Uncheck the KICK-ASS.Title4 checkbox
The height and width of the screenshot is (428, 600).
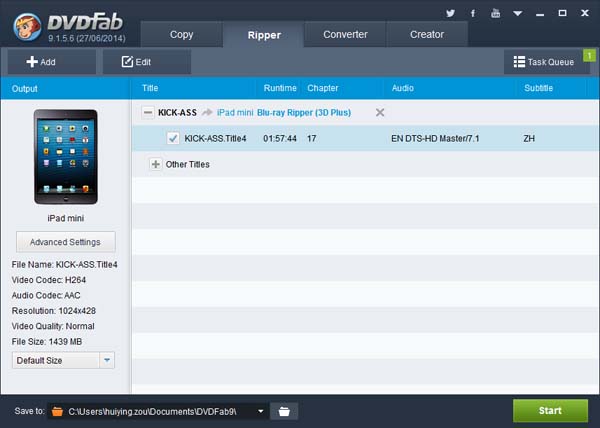point(173,138)
